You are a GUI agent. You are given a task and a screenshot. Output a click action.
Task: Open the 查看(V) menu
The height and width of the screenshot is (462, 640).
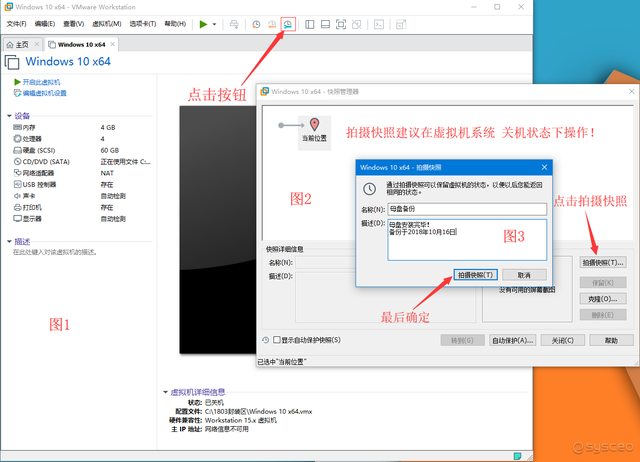pyautogui.click(x=73, y=24)
